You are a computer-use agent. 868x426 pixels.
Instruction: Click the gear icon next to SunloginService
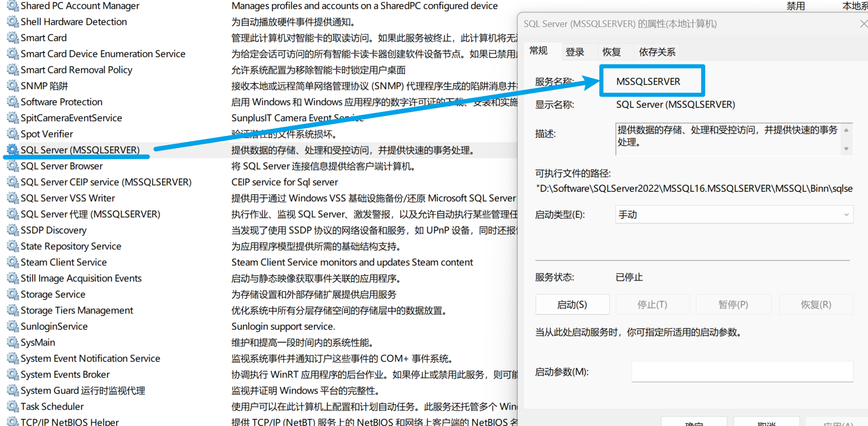pyautogui.click(x=13, y=326)
